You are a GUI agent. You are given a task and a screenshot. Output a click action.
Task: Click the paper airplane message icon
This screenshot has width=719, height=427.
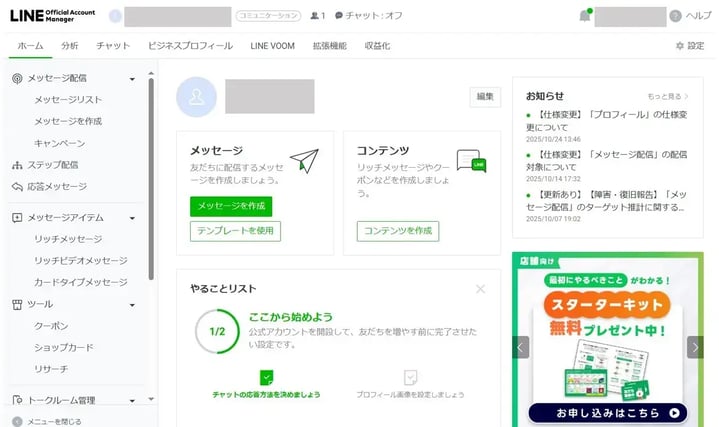[x=304, y=161]
